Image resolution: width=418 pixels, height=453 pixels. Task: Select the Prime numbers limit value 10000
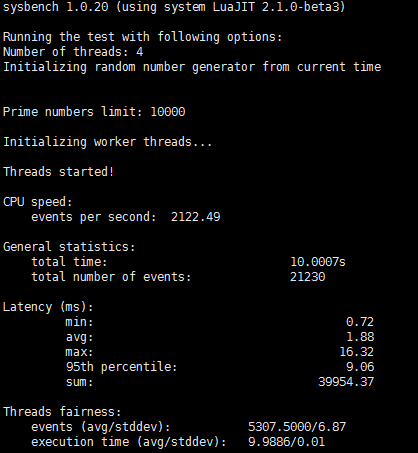(168, 112)
